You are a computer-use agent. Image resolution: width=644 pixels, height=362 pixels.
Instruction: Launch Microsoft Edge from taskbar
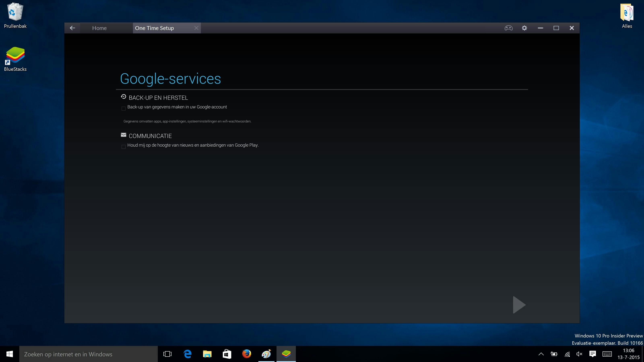(188, 354)
